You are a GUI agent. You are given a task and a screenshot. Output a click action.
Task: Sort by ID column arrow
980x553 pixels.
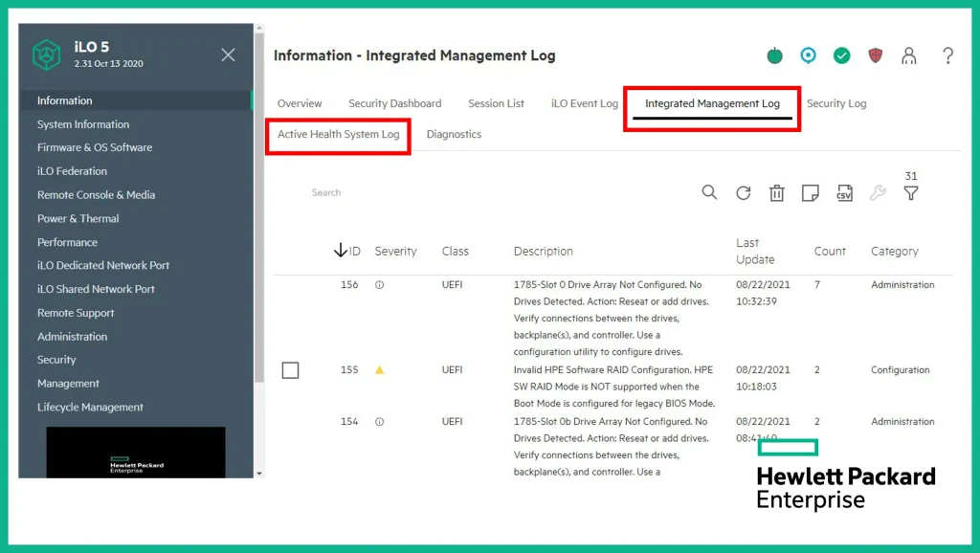(341, 251)
